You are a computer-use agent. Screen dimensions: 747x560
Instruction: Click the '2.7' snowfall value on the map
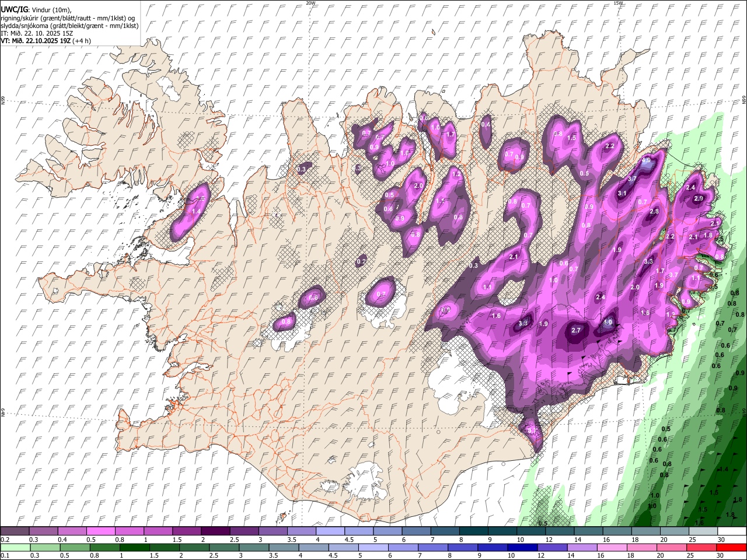tap(576, 330)
